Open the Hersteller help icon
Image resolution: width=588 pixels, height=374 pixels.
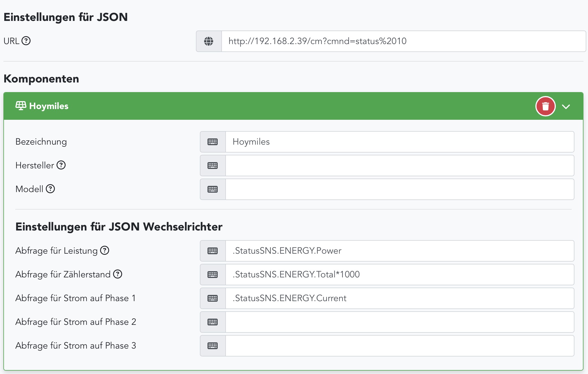pyautogui.click(x=61, y=165)
